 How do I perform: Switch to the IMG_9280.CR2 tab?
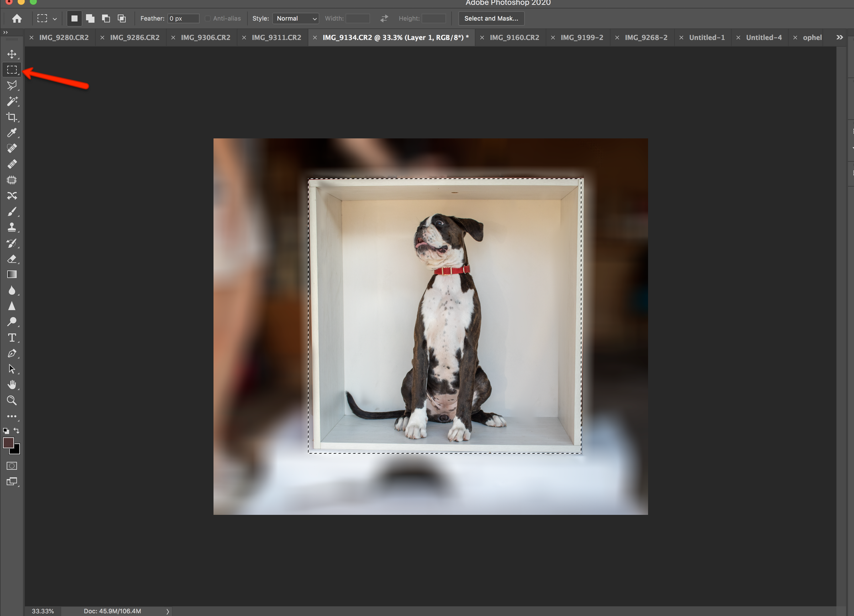click(64, 37)
